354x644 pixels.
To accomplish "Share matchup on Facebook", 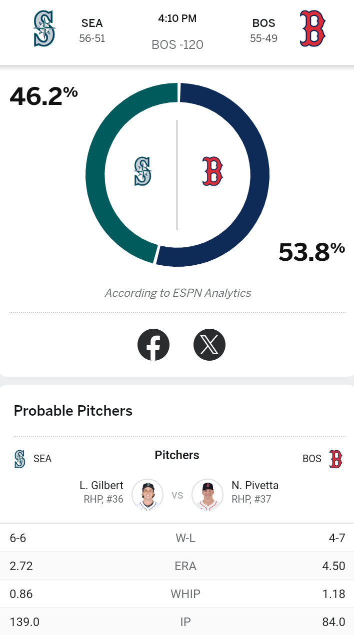I will (153, 344).
